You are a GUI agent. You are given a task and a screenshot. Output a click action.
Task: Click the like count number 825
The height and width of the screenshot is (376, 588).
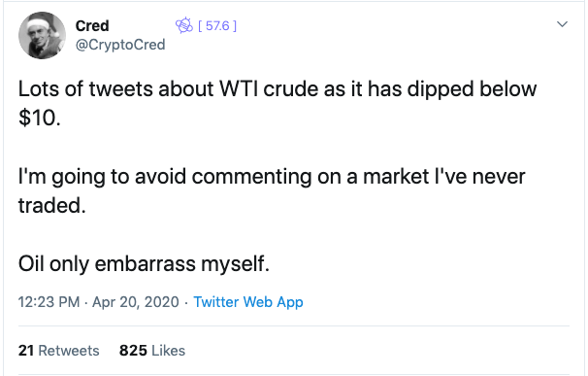133,351
